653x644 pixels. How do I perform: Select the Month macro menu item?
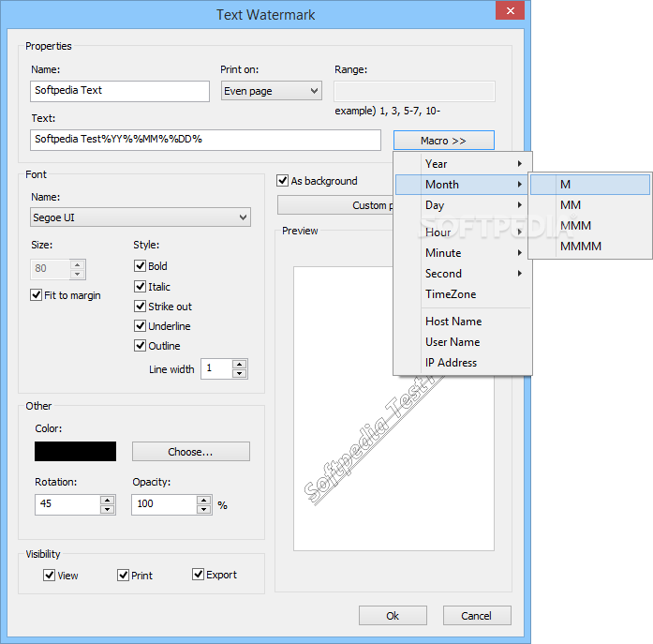tap(463, 185)
